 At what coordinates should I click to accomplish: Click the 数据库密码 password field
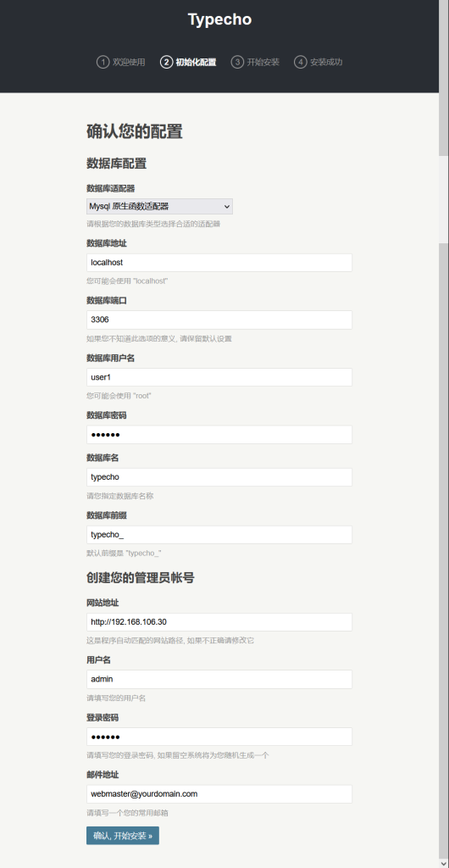tap(219, 435)
